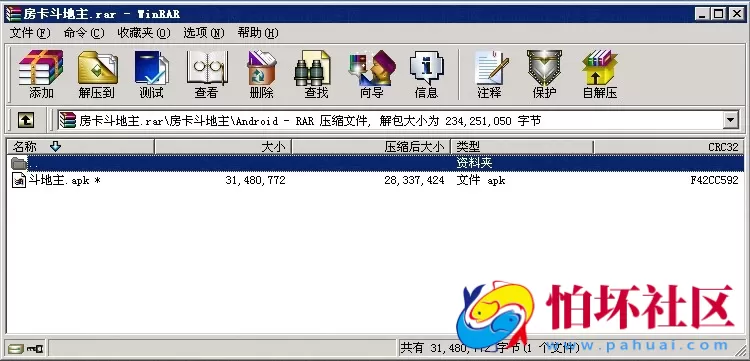Click the 添加 (Add) toolbar icon

[41, 74]
